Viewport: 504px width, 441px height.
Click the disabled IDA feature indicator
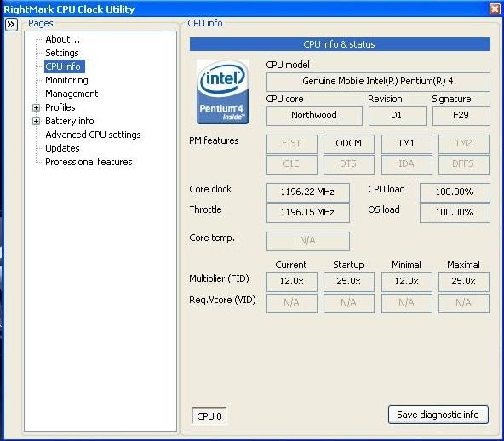pyautogui.click(x=407, y=164)
